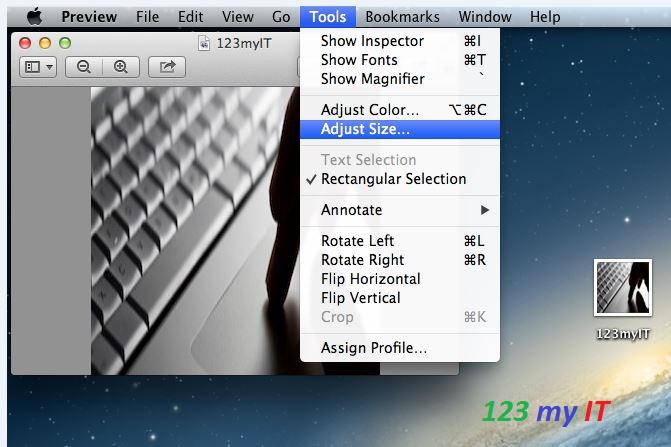The height and width of the screenshot is (447, 671).
Task: Click the keyboard image in Preview window
Action: [x=195, y=231]
